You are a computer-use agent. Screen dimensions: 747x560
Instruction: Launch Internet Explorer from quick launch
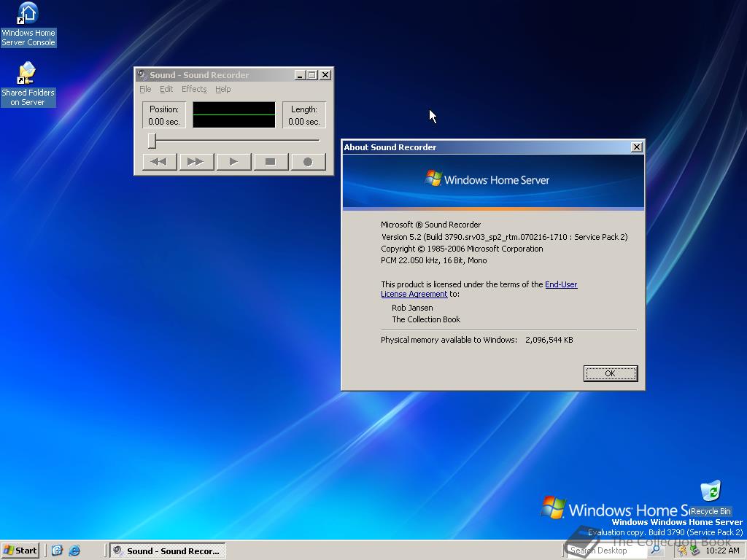pos(74,551)
